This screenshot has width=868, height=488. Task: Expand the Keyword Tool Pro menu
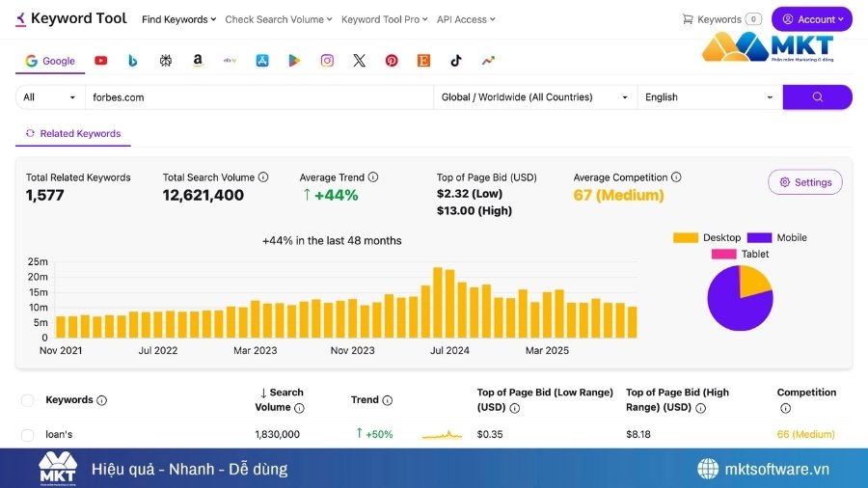(x=384, y=19)
